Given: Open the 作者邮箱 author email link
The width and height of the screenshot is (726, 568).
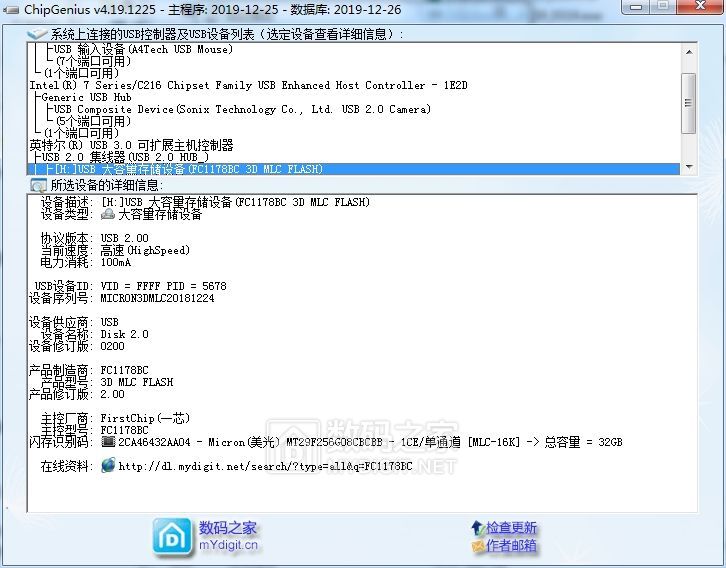Looking at the screenshot, I should point(511,546).
